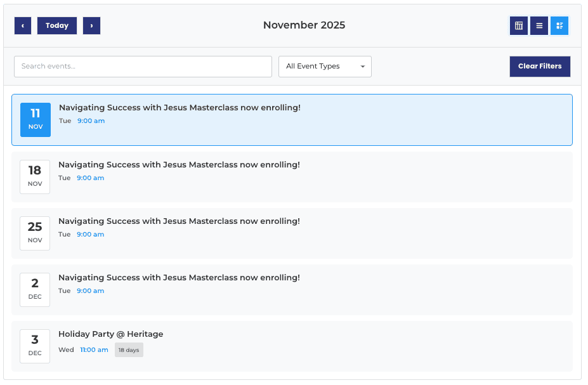Viewport: 588px width, 385px height.
Task: Select the highlighted agenda view icon
Action: [559, 26]
